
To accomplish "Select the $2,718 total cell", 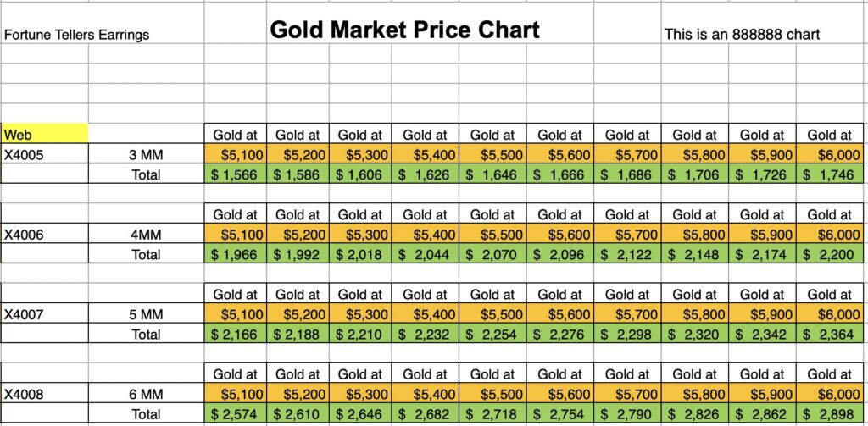I will pyautogui.click(x=492, y=414).
